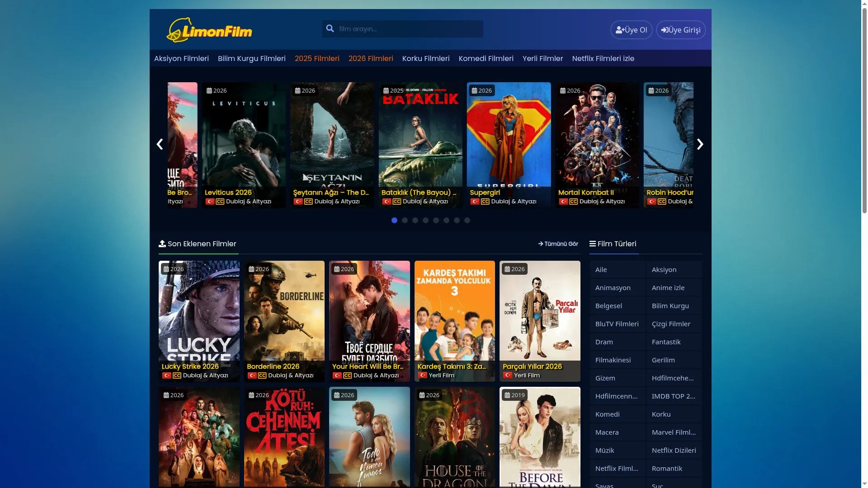Select the BluTV Filmleri genre
868x488 pixels.
(618, 324)
